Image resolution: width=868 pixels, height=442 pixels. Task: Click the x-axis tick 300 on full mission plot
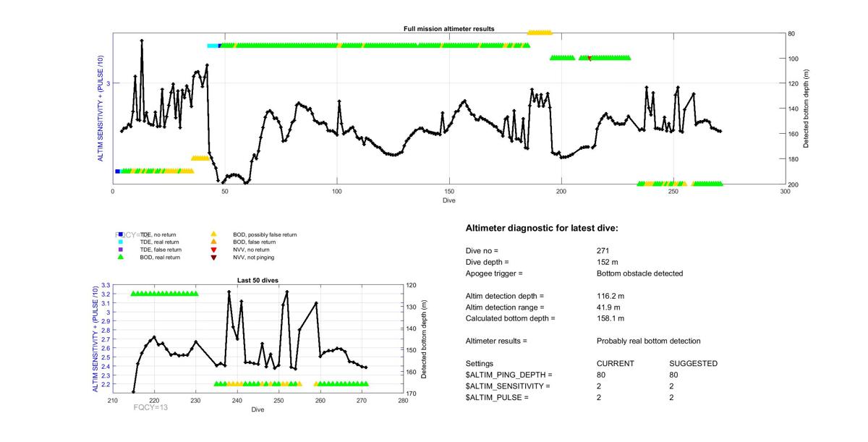click(786, 192)
